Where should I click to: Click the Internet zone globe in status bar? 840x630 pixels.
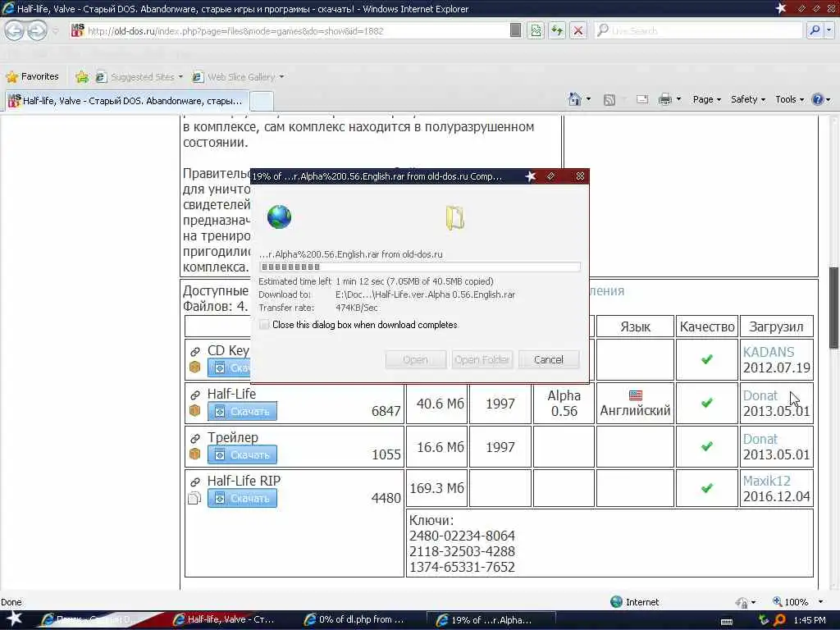pos(617,601)
